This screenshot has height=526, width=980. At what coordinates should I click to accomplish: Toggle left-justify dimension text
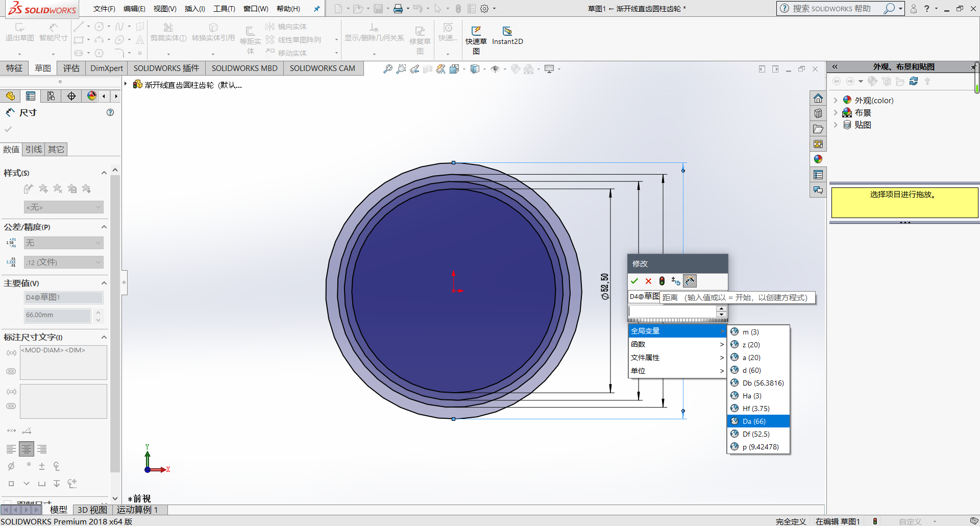click(x=11, y=449)
